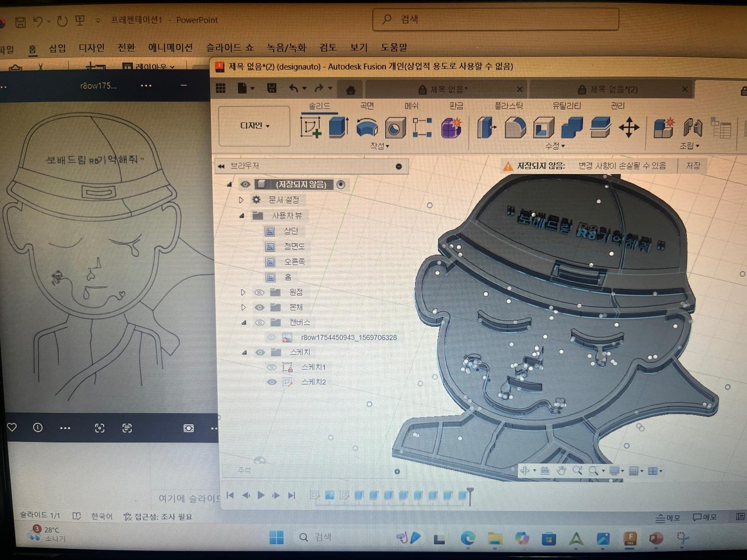
Task: Click the PowerPoint 검색 search box
Action: click(x=495, y=20)
